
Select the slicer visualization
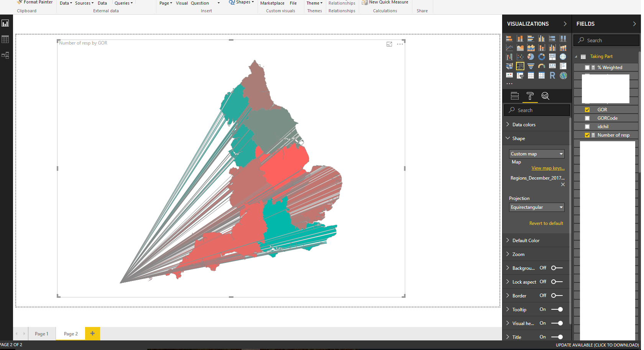point(520,76)
